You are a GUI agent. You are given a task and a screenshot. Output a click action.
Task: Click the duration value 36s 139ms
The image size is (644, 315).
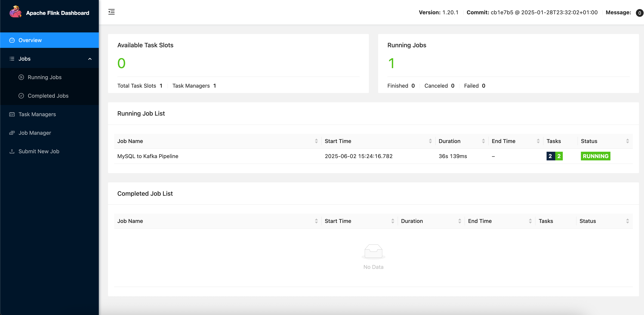click(453, 156)
